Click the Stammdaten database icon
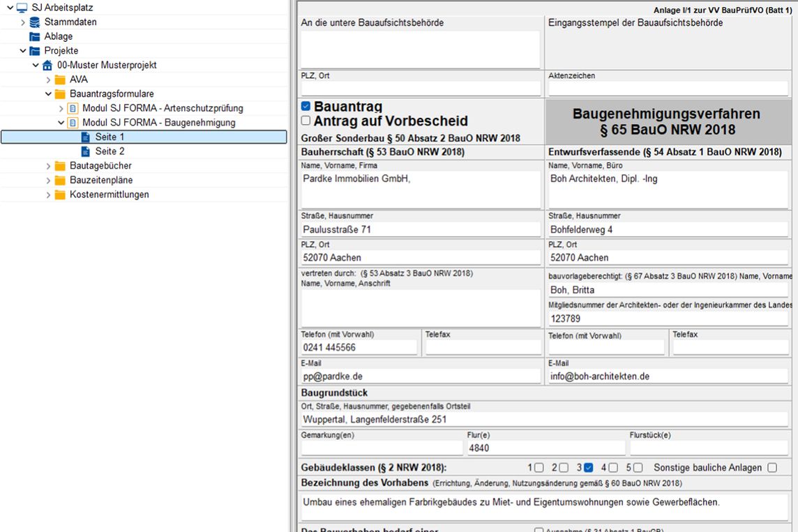 point(34,22)
